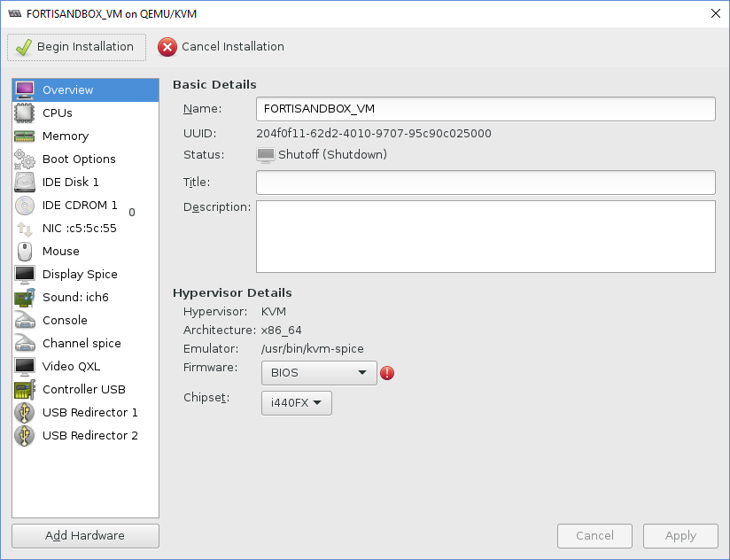Open the Display Spice entry
This screenshot has height=560, width=730.
click(86, 274)
